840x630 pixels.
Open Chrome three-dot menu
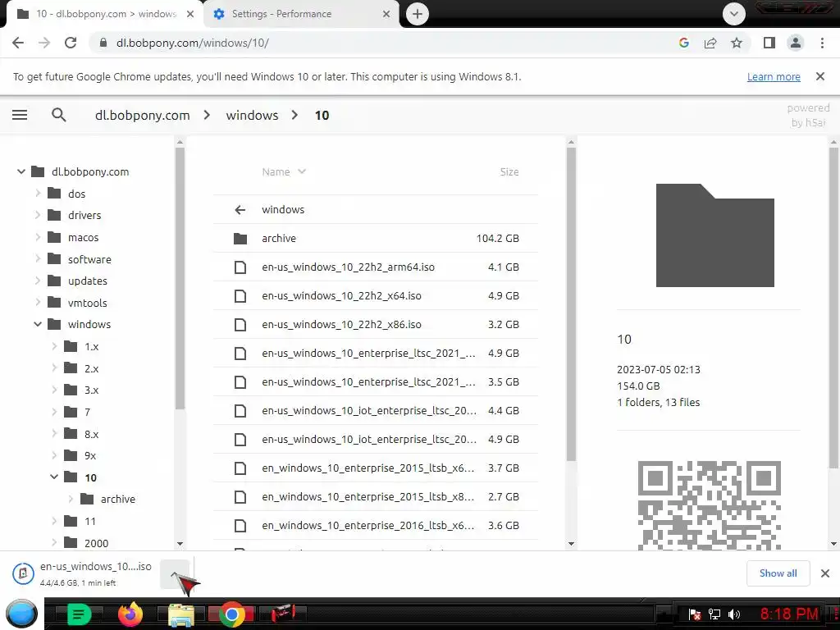822,43
